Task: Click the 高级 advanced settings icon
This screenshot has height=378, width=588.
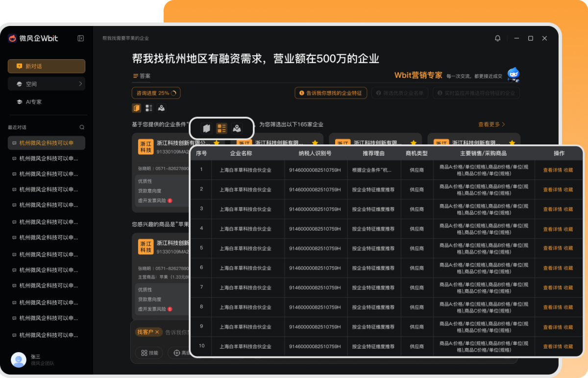Action: click(176, 353)
